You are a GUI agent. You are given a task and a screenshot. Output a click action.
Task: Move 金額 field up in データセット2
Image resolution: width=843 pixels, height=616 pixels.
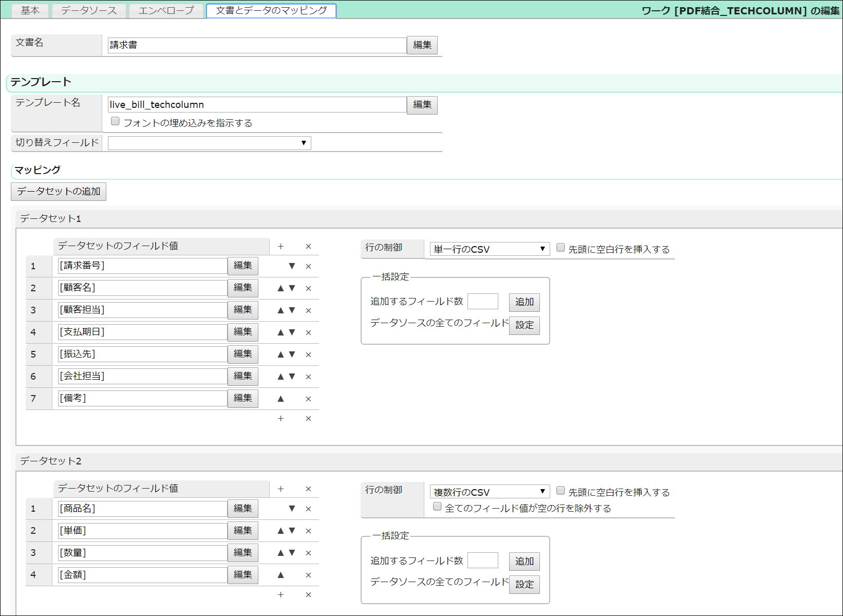pos(280,575)
